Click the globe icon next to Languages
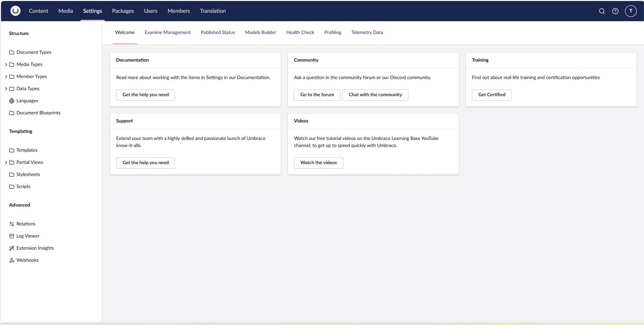 tap(12, 101)
